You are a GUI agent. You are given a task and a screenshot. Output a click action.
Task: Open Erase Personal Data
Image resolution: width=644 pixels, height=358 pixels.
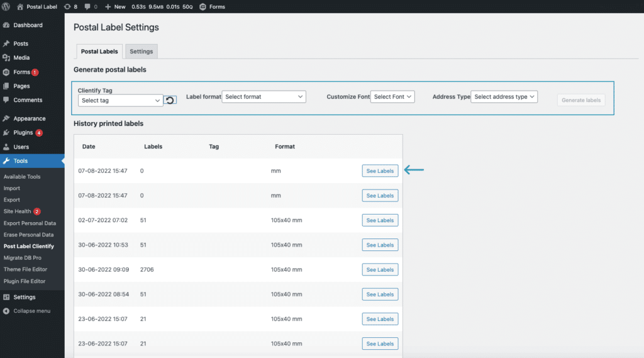[29, 235]
